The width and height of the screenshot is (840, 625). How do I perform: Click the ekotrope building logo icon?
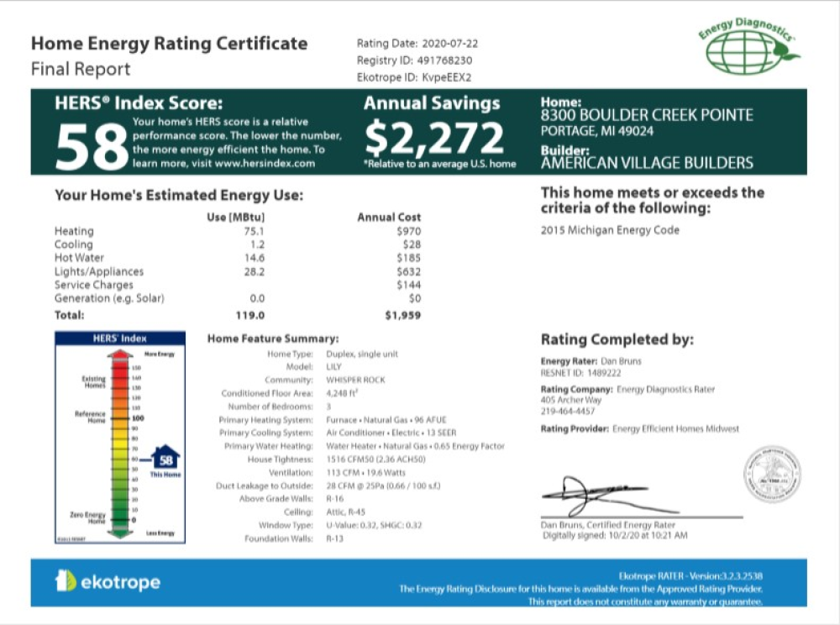click(66, 581)
